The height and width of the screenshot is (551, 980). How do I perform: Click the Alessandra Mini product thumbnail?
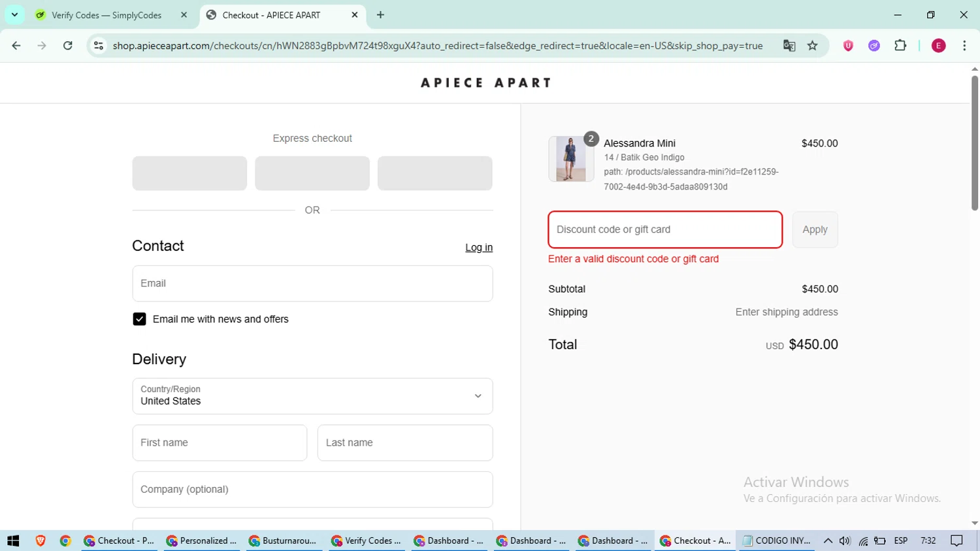pyautogui.click(x=571, y=159)
